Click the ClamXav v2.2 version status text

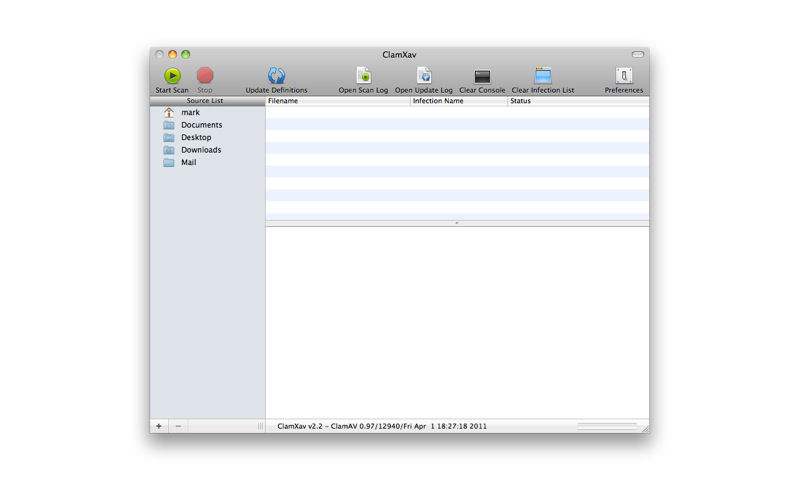(382, 426)
